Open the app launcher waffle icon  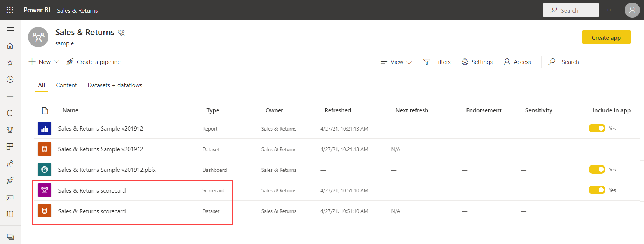[10, 10]
